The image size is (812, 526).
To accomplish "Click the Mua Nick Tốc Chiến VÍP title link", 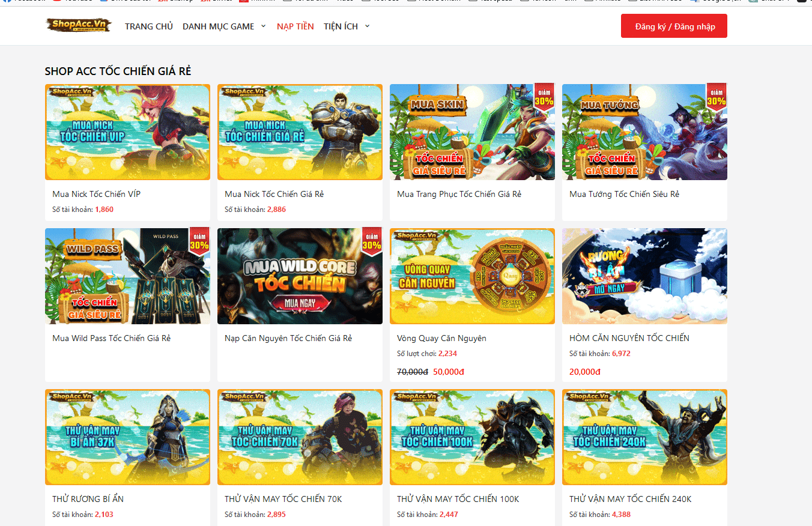I will coord(96,194).
